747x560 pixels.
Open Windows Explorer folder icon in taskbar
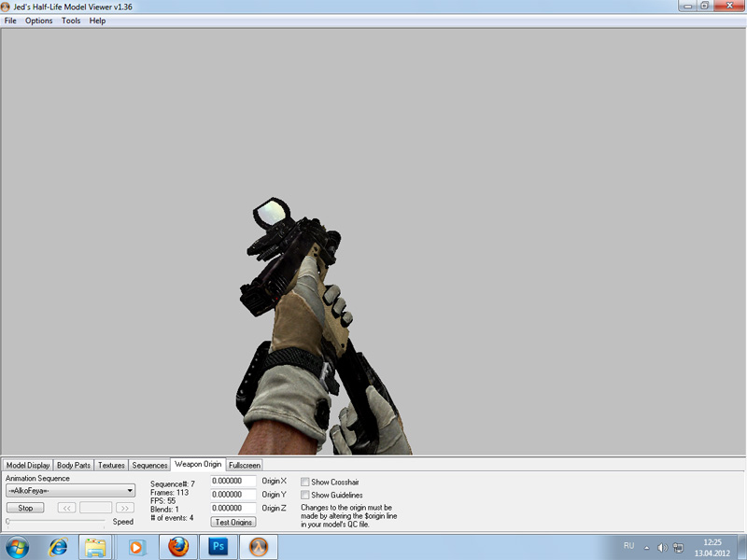click(95, 546)
